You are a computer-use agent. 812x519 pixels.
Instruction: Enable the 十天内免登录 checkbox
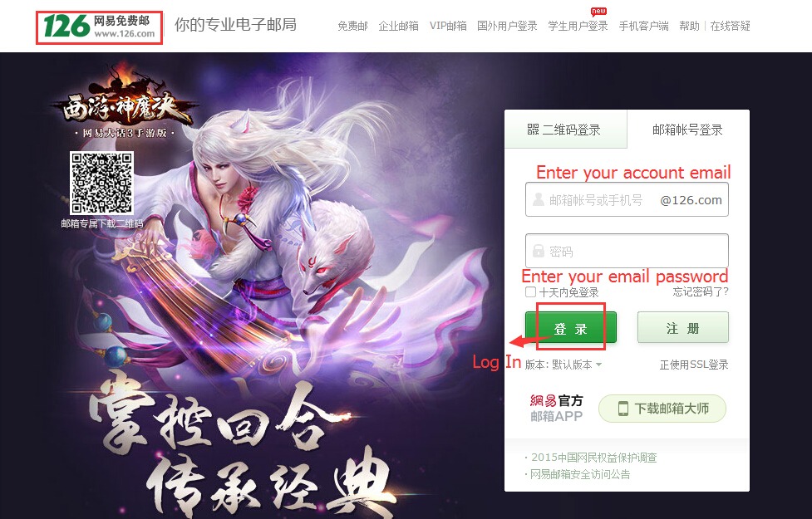(530, 291)
